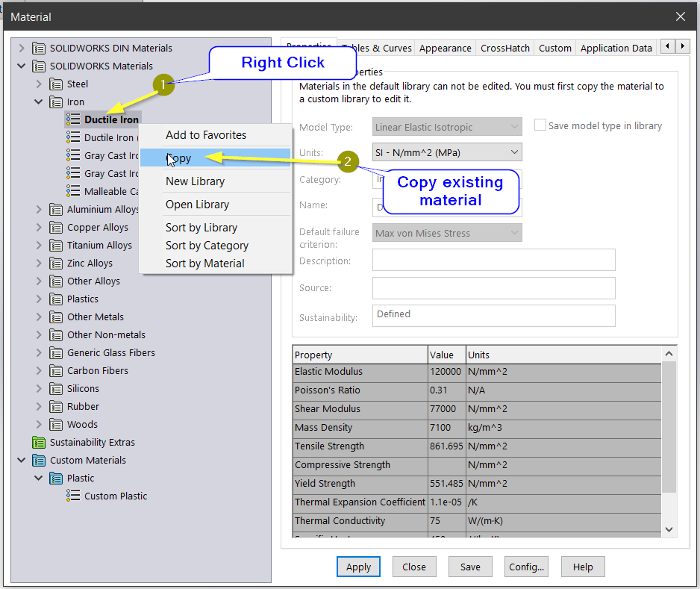This screenshot has width=700, height=589.
Task: Click the Rubber category icon
Action: [x=56, y=406]
